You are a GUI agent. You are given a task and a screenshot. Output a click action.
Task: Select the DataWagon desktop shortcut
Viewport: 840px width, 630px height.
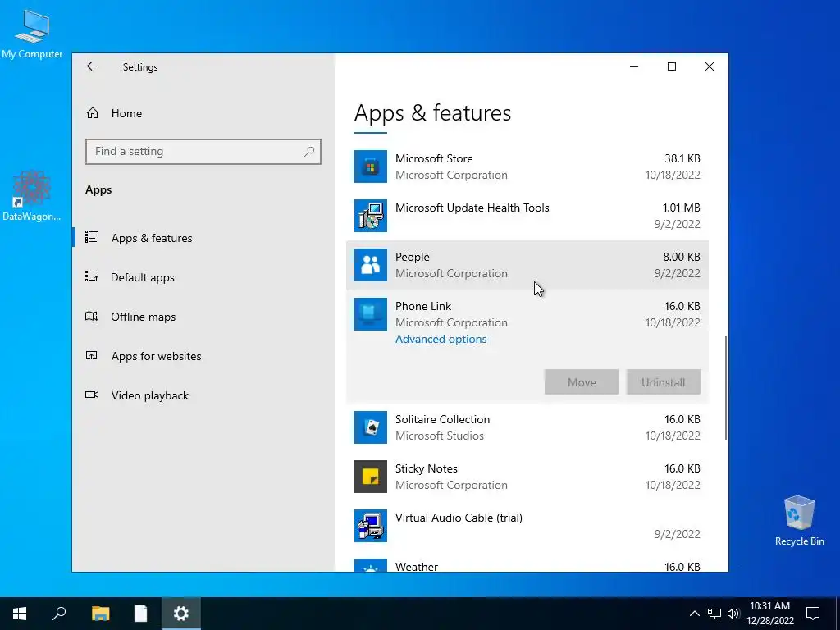click(31, 195)
